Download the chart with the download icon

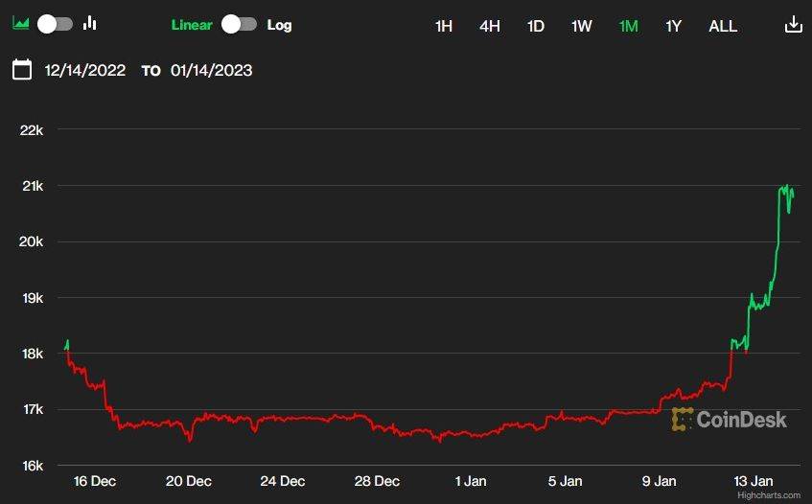point(793,25)
